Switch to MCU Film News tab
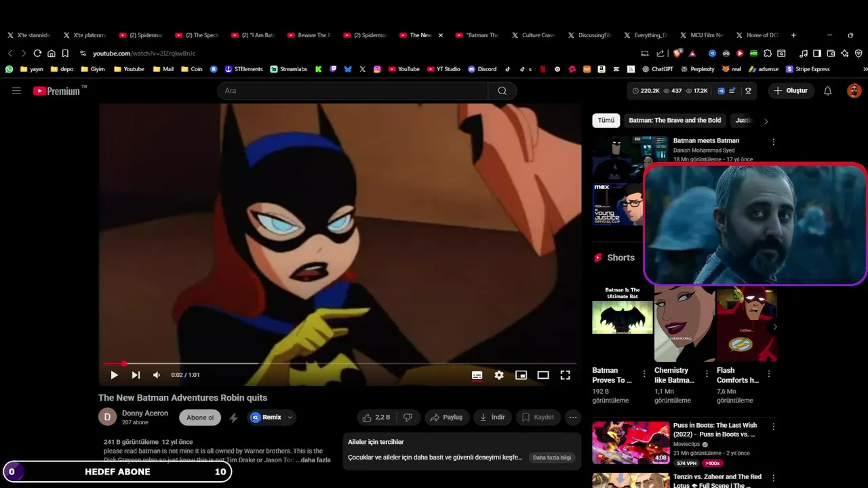The width and height of the screenshot is (868, 488). coord(702,35)
